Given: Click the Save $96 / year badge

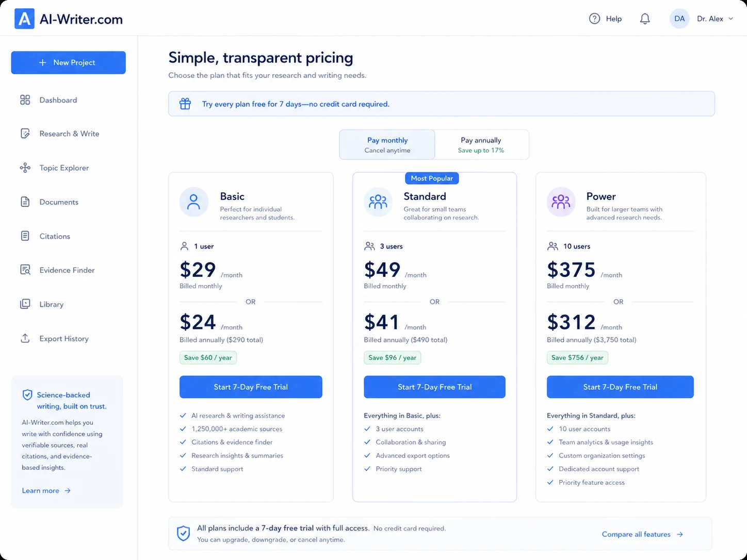Looking at the screenshot, I should point(392,357).
